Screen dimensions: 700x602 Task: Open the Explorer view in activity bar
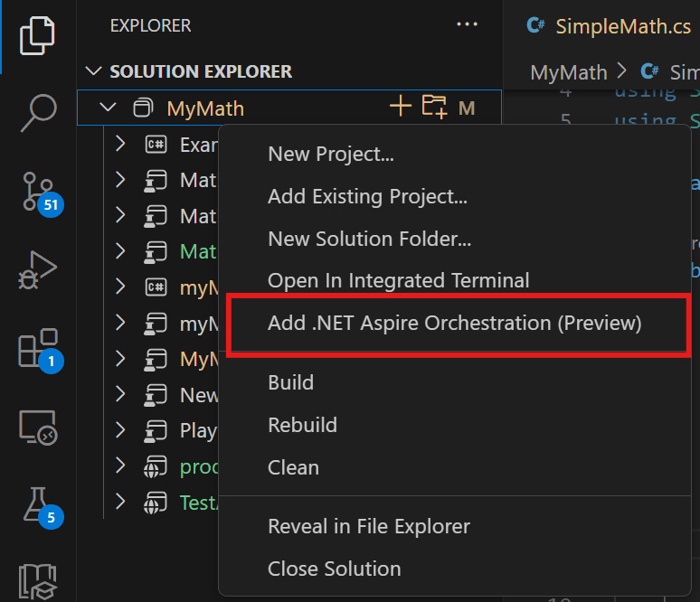(37, 35)
